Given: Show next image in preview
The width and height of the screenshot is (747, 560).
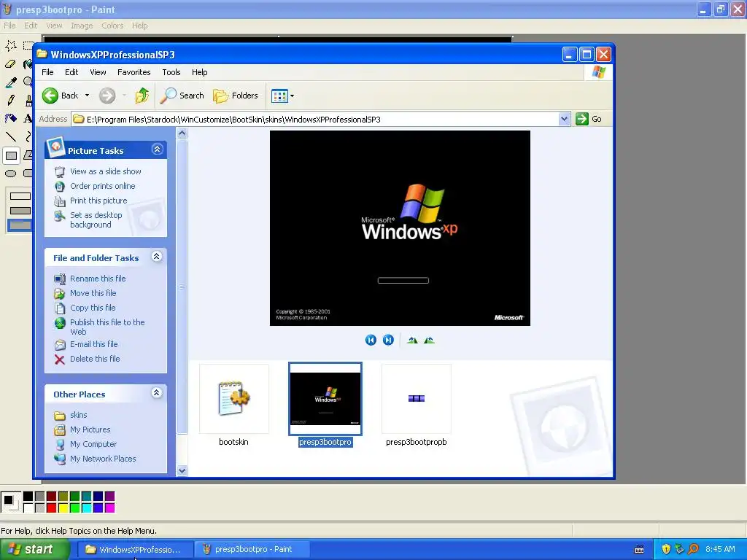Looking at the screenshot, I should pos(388,340).
